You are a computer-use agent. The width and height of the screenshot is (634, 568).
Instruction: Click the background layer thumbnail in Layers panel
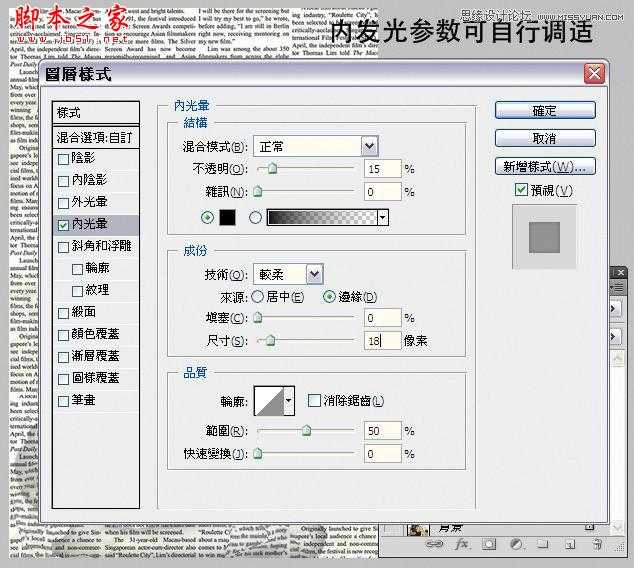tap(418, 529)
